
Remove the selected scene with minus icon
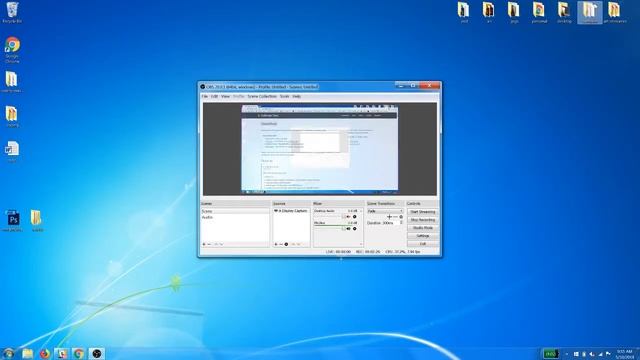click(209, 244)
